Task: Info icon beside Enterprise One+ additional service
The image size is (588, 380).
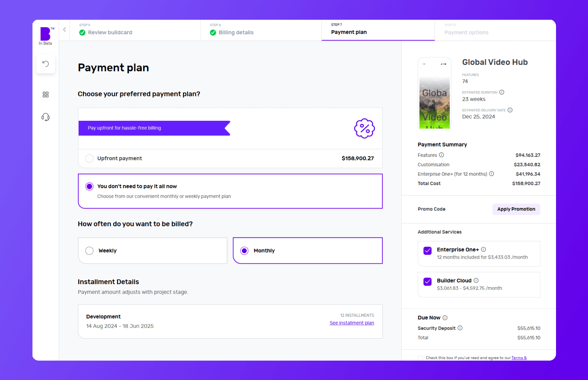Action: tap(484, 249)
